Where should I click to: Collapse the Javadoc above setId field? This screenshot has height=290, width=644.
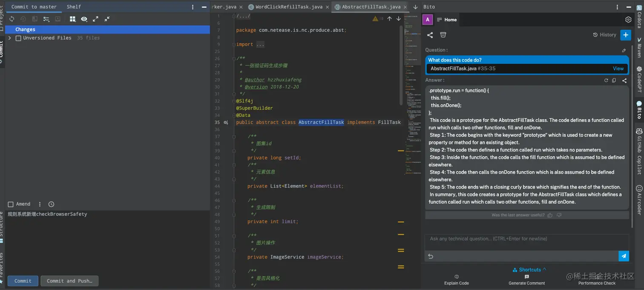[x=234, y=137]
